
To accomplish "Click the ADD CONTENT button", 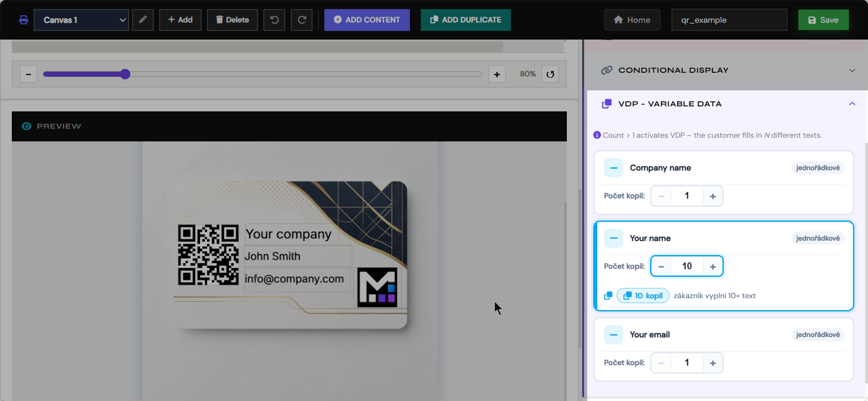I will pyautogui.click(x=367, y=20).
